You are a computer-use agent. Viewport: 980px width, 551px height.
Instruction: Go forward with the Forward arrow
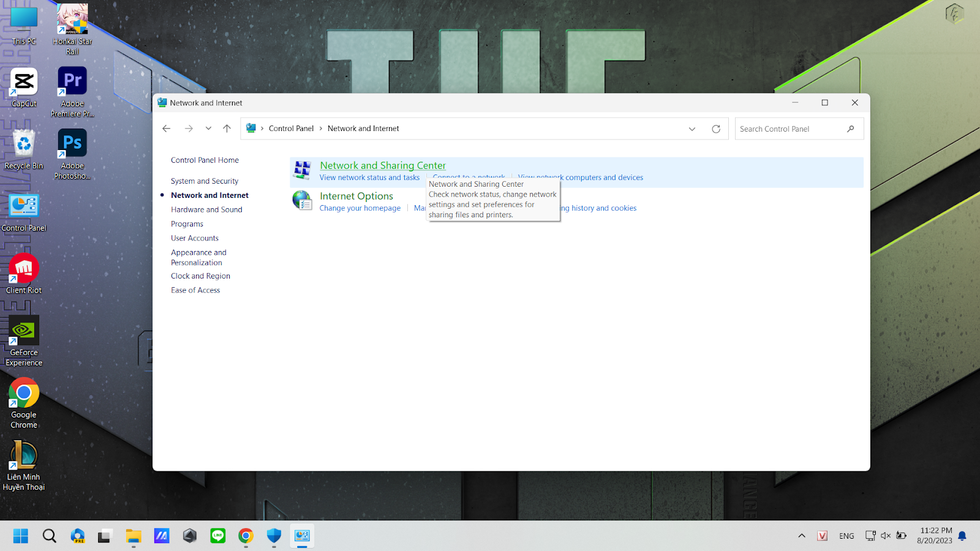(189, 129)
